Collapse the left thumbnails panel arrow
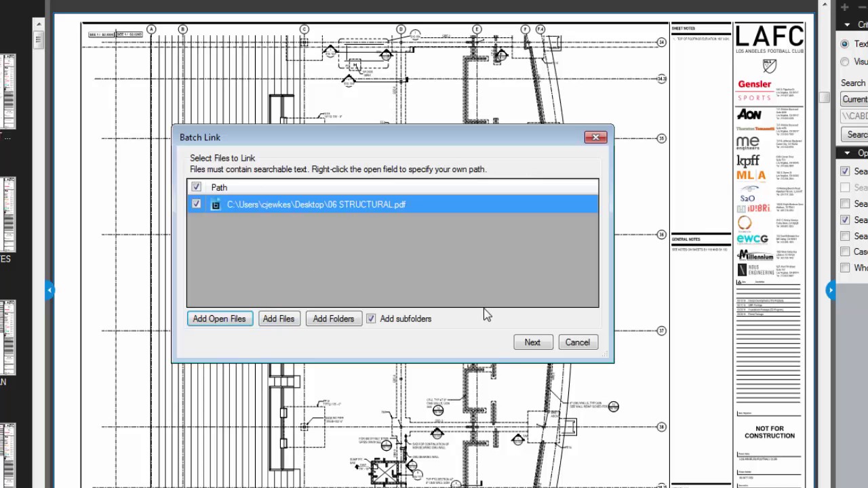 50,290
